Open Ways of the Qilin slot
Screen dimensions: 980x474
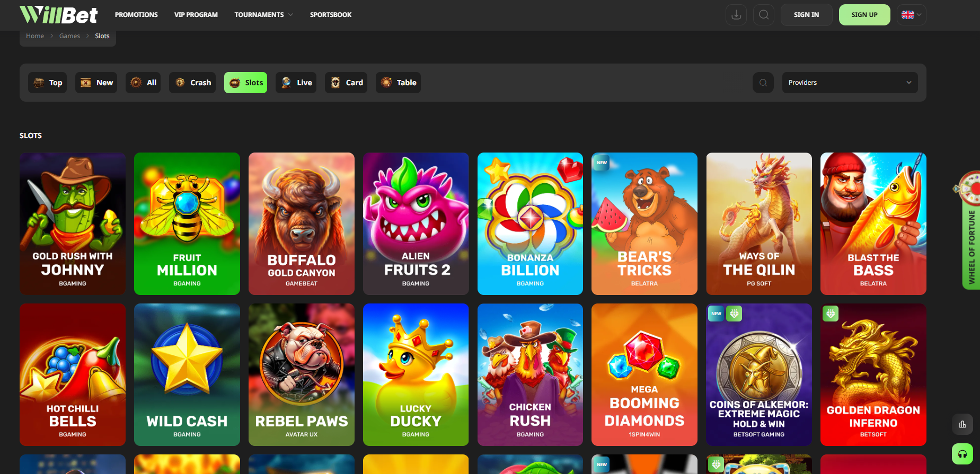click(759, 223)
